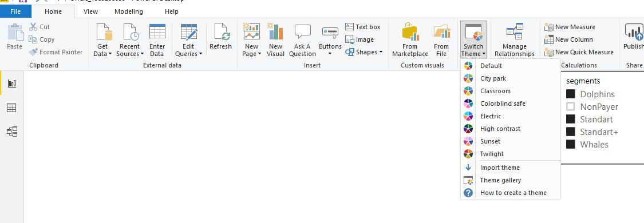This screenshot has width=644, height=223.
Task: Switch to the View tab
Action: point(91,11)
